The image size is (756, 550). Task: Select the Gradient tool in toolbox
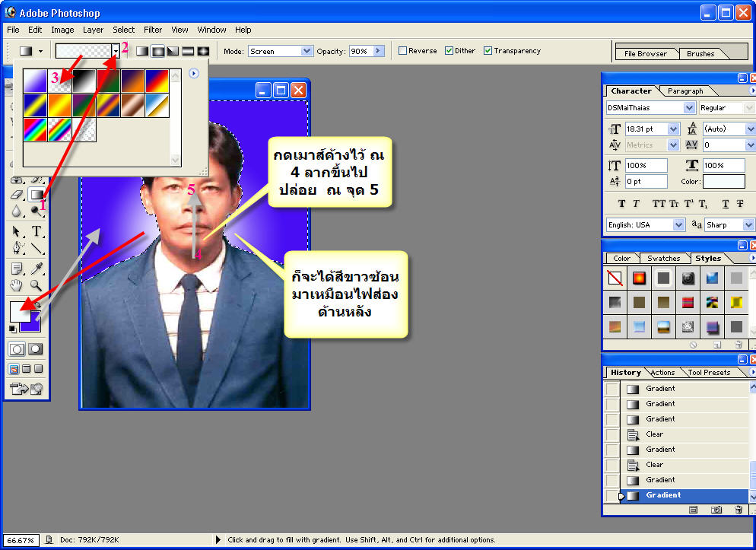[37, 194]
